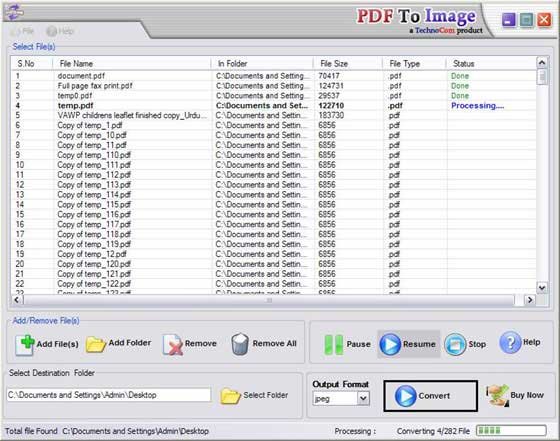The image size is (560, 441).
Task: Select the temp0.pdf row
Action: point(274,96)
